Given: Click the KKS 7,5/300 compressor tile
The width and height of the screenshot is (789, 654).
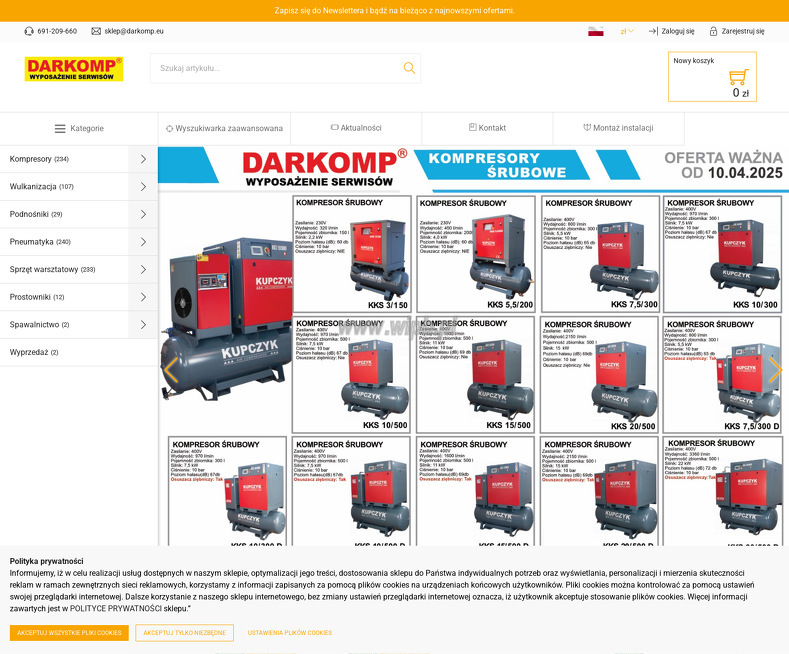Looking at the screenshot, I should point(600,255).
